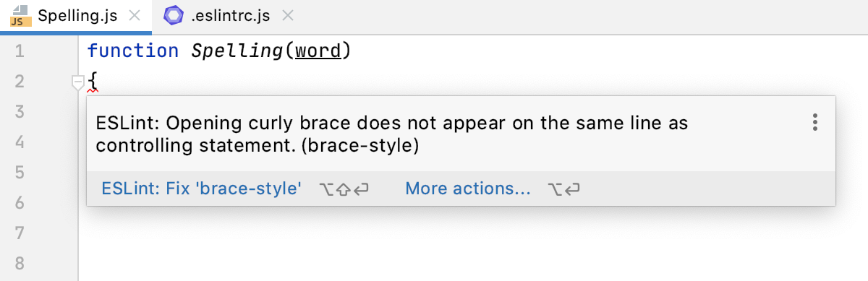
Task: Apply ESLint: Fix 'brace-style' quick fix
Action: coord(201,189)
